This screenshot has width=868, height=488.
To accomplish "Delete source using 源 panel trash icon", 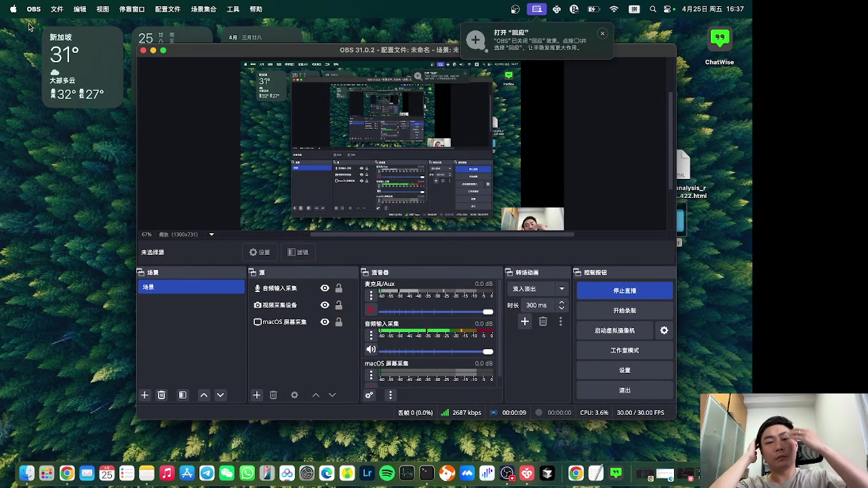I will 273,395.
